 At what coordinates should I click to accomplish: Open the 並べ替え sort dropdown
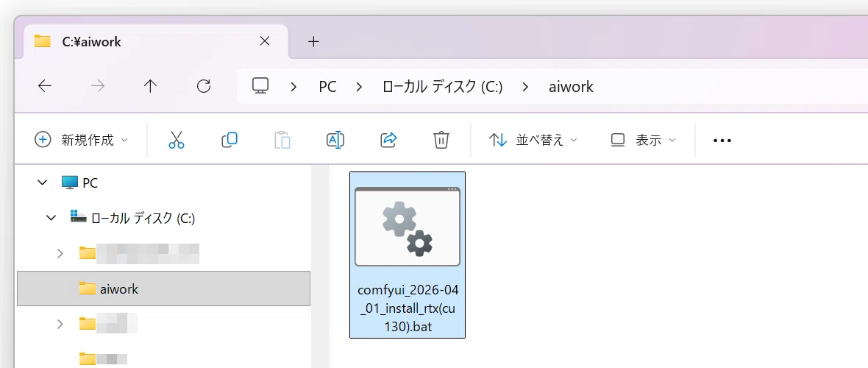pyautogui.click(x=533, y=140)
